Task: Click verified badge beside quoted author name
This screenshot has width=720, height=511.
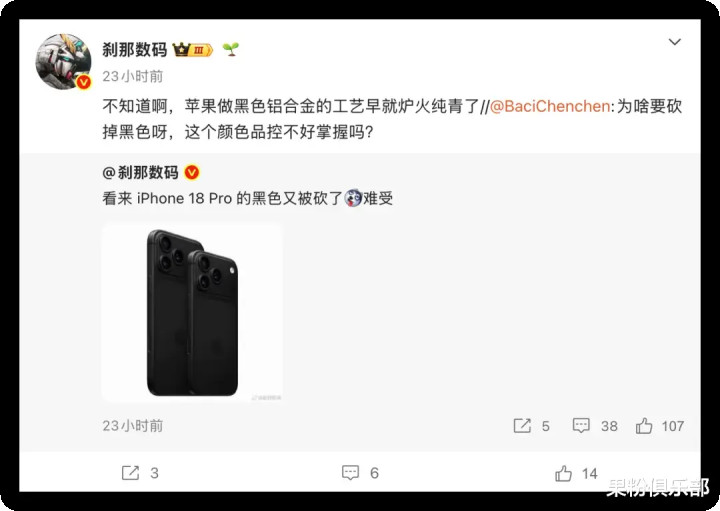Action: coord(191,173)
